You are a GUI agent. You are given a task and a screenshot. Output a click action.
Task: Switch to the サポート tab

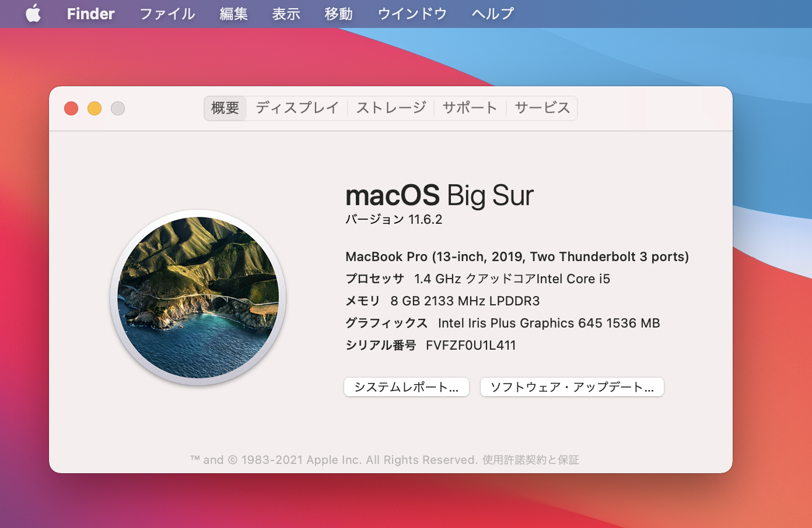470,108
